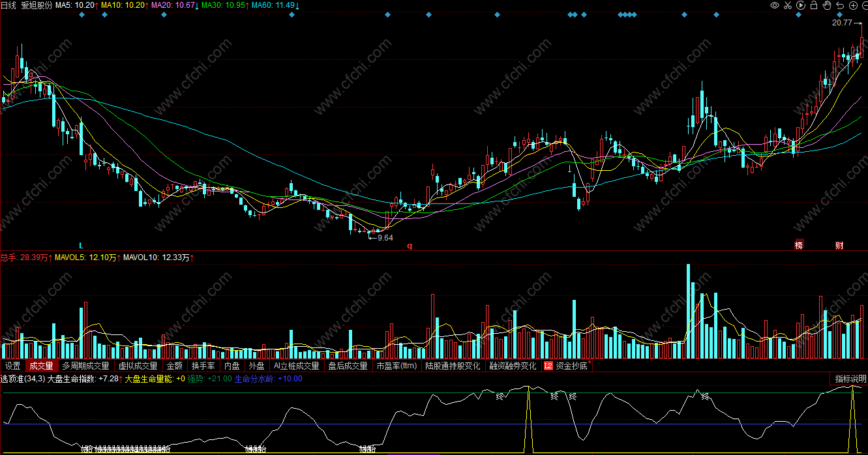Activate the hand pan tool
Image resolution: width=868 pixels, height=455 pixels.
pos(827,5)
